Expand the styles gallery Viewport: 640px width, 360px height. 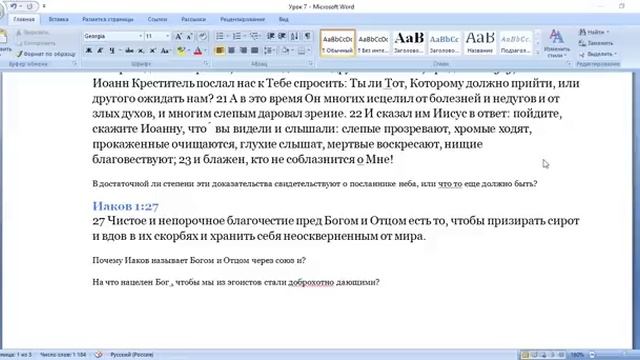538,52
